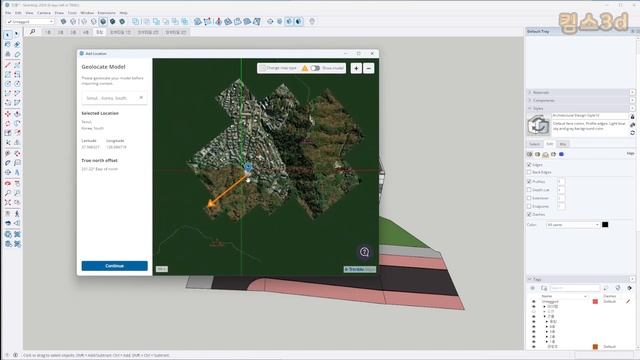This screenshot has width=640, height=360.
Task: Select the Circle drawing tool
Action: tap(8, 84)
